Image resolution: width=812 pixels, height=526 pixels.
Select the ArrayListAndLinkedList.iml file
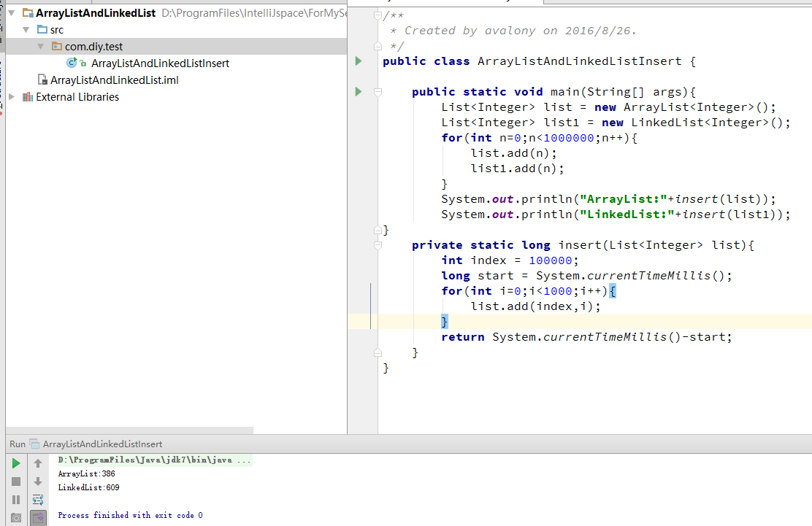114,80
